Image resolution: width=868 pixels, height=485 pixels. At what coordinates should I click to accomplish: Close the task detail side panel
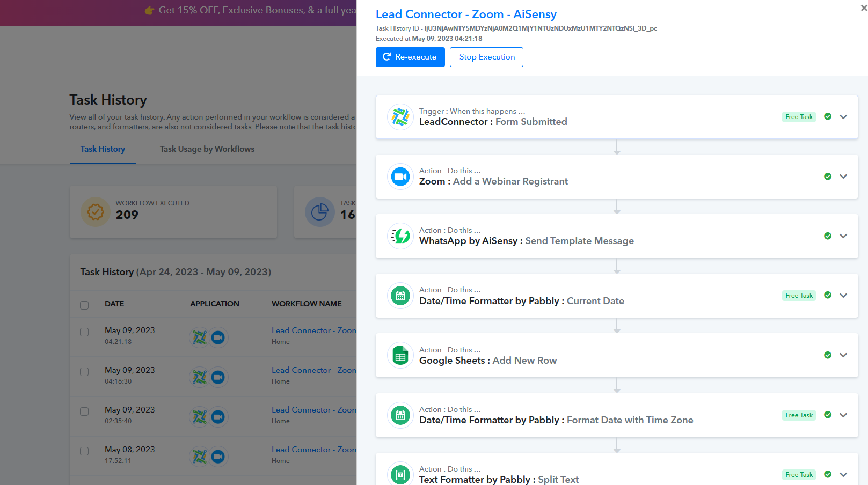tap(864, 8)
